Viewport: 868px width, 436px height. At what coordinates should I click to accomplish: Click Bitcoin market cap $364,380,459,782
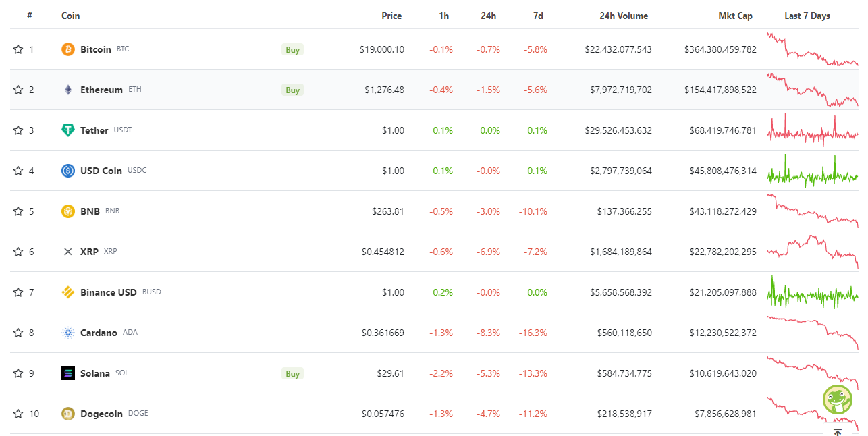(x=720, y=49)
